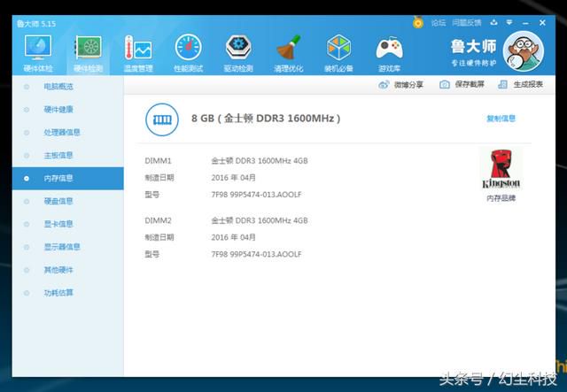Click the memory module circle icon
Screen dimensions: 567x392
click(161, 119)
